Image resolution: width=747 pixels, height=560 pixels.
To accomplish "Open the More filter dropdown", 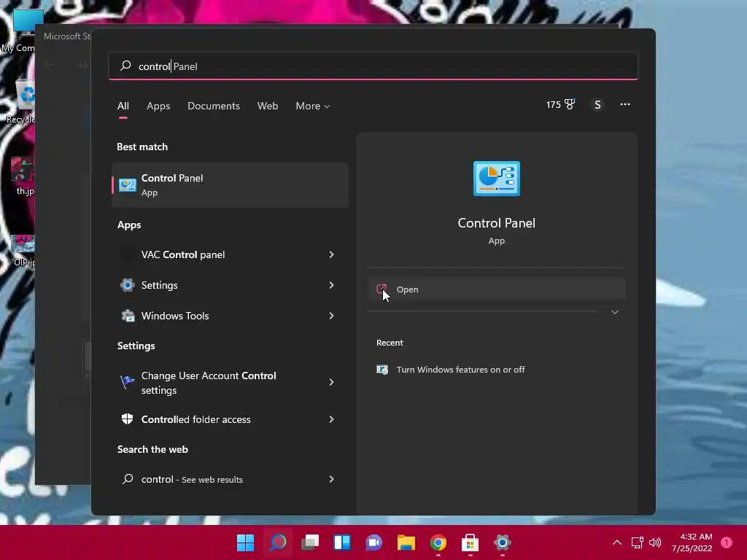I will pyautogui.click(x=312, y=106).
